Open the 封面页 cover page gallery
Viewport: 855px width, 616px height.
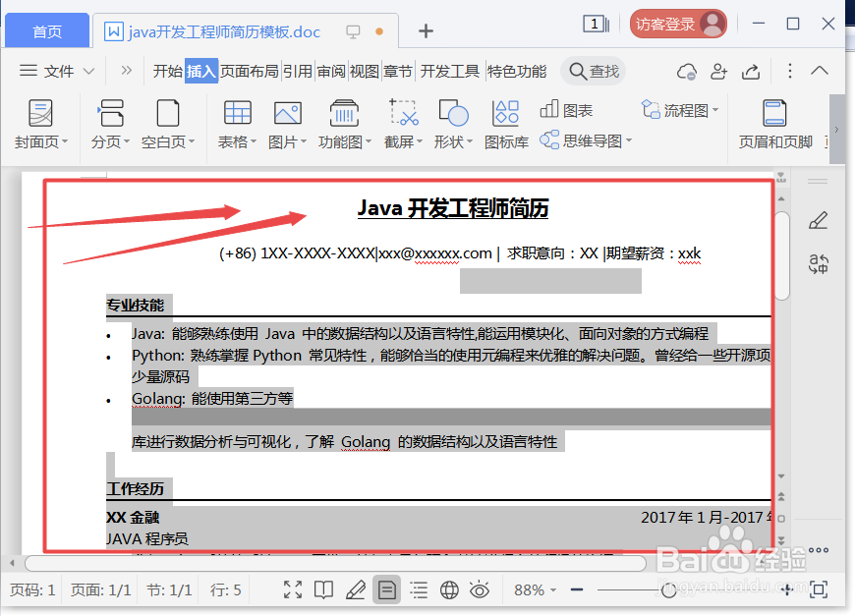coord(41,125)
